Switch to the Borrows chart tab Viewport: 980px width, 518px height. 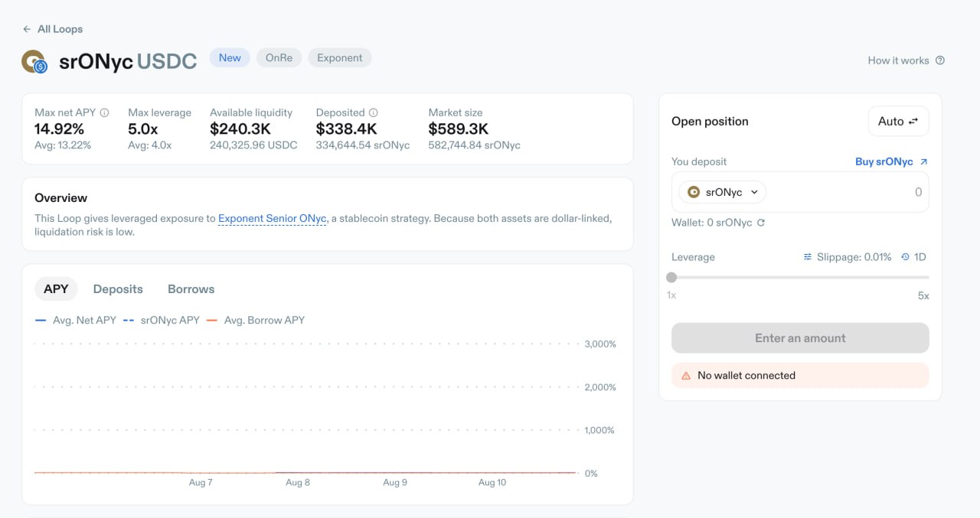(191, 289)
